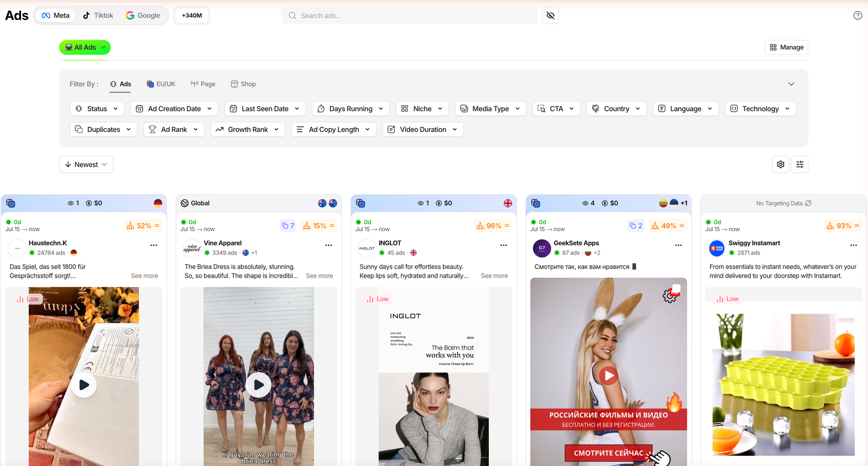Image resolution: width=868 pixels, height=466 pixels.
Task: Switch to the Tiktok platform
Action: (98, 16)
